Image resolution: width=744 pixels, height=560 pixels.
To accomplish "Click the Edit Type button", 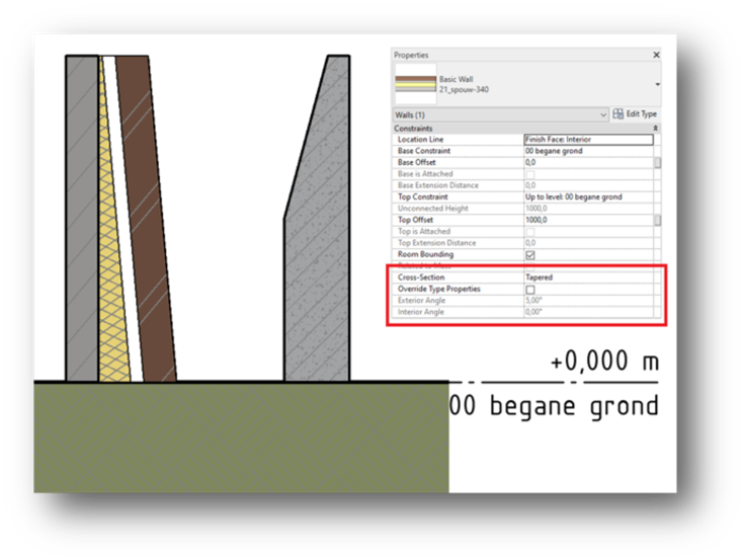I will click(635, 114).
